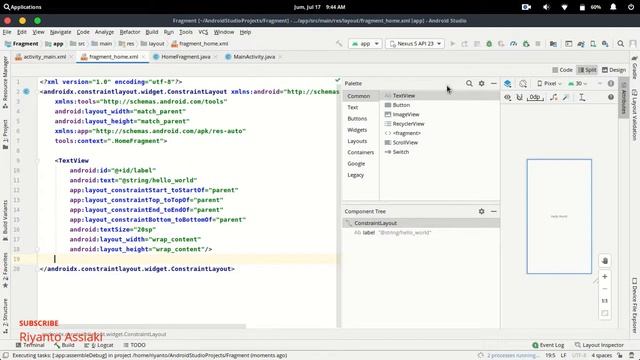This screenshot has height=360, width=640.
Task: Open the API 30 version dropdown
Action: click(578, 84)
